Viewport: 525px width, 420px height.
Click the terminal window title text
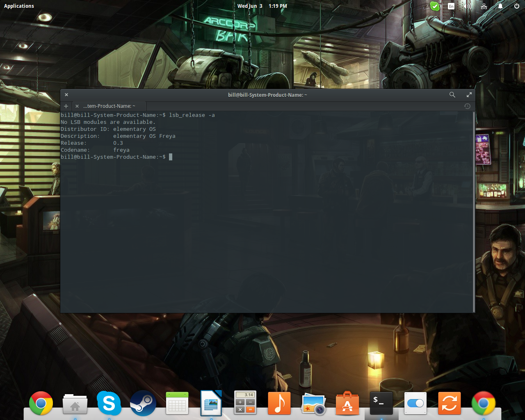267,95
